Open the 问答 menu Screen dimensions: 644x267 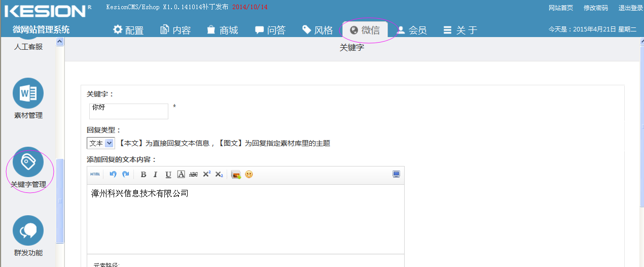270,30
